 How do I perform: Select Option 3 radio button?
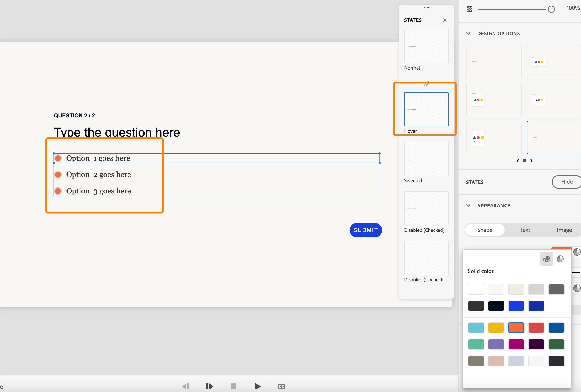pos(58,191)
